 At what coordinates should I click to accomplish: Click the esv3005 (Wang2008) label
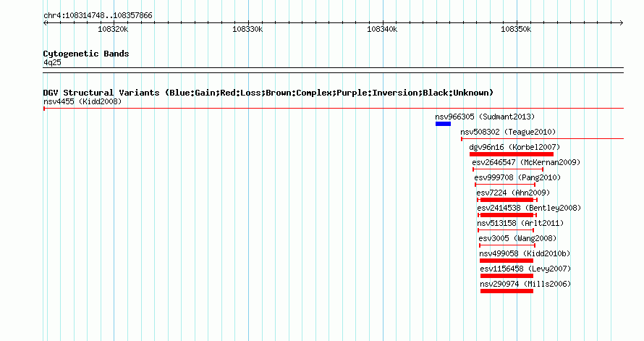(517, 238)
